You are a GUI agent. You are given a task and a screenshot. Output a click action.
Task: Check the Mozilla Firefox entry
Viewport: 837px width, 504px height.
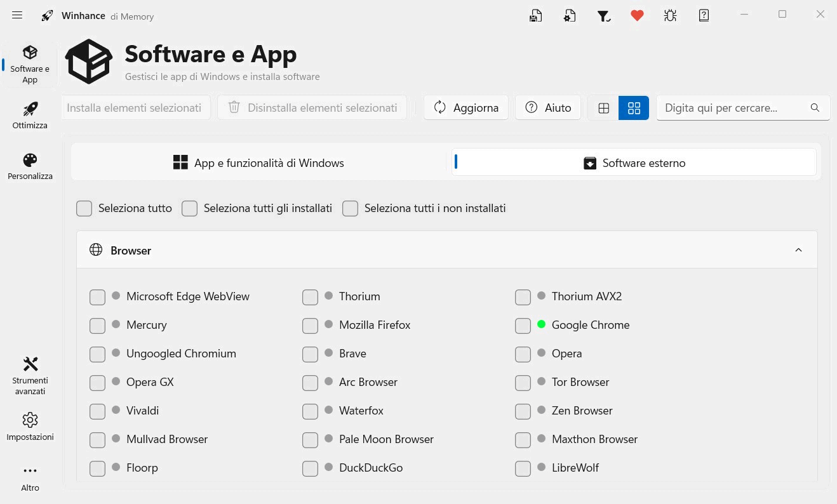310,325
